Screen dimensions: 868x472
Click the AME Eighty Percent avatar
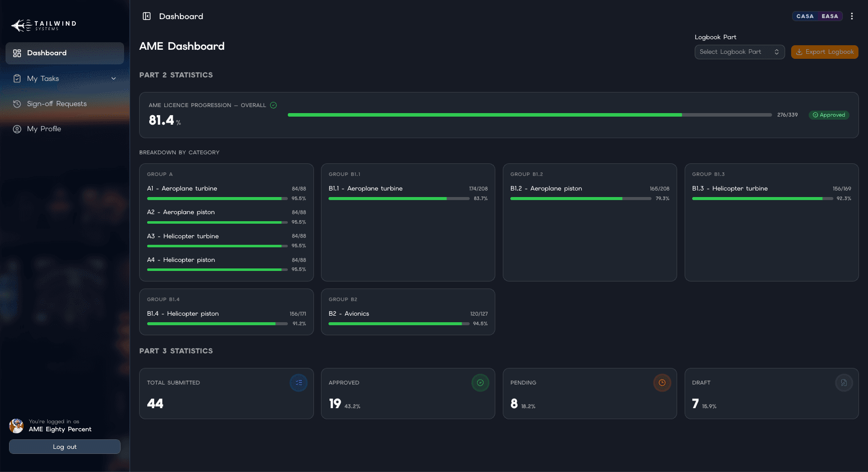pyautogui.click(x=17, y=426)
